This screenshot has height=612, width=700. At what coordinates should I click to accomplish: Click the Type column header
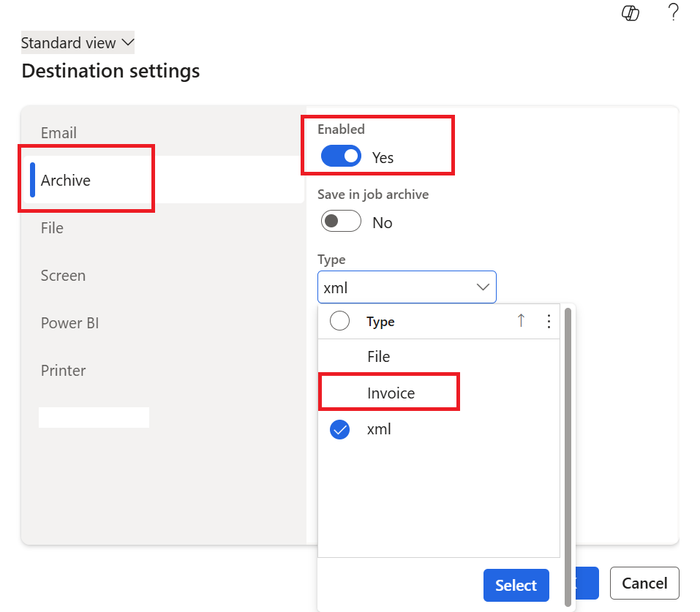click(x=380, y=322)
